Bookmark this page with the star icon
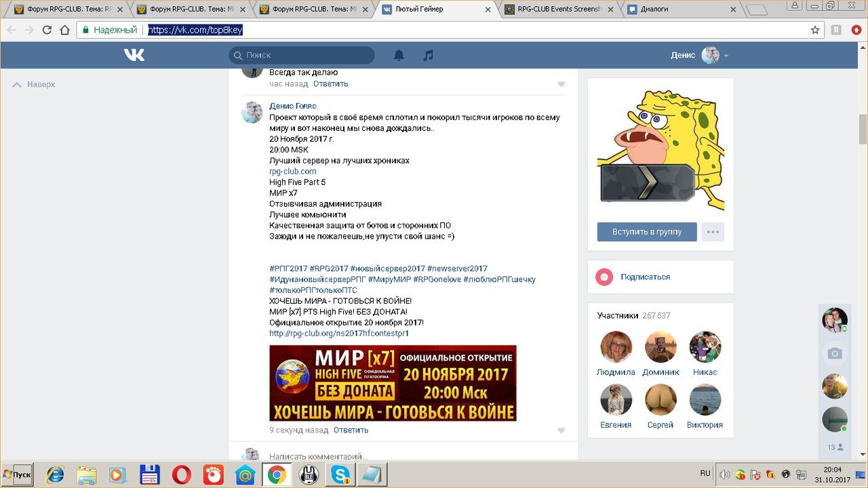Screen dimensions: 868x488 click(815, 30)
